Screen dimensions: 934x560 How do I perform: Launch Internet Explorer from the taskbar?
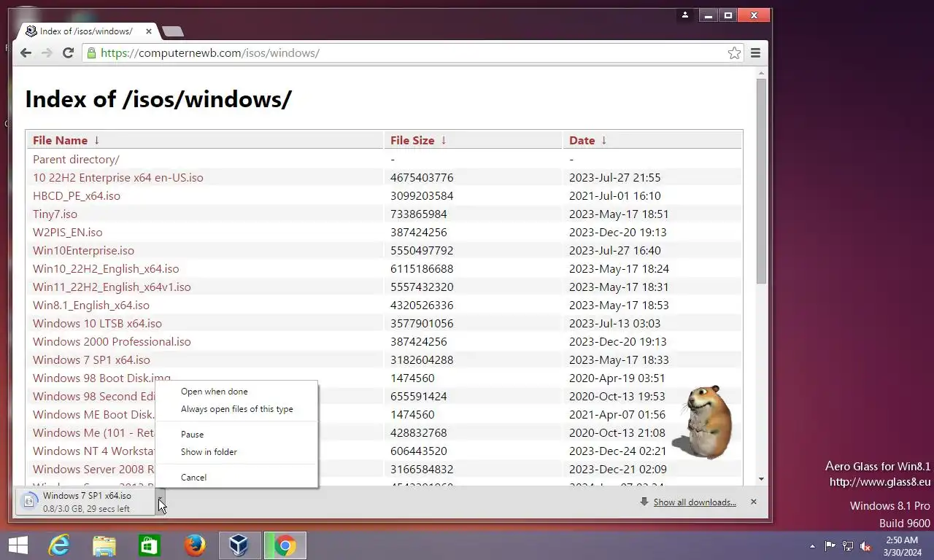point(59,545)
